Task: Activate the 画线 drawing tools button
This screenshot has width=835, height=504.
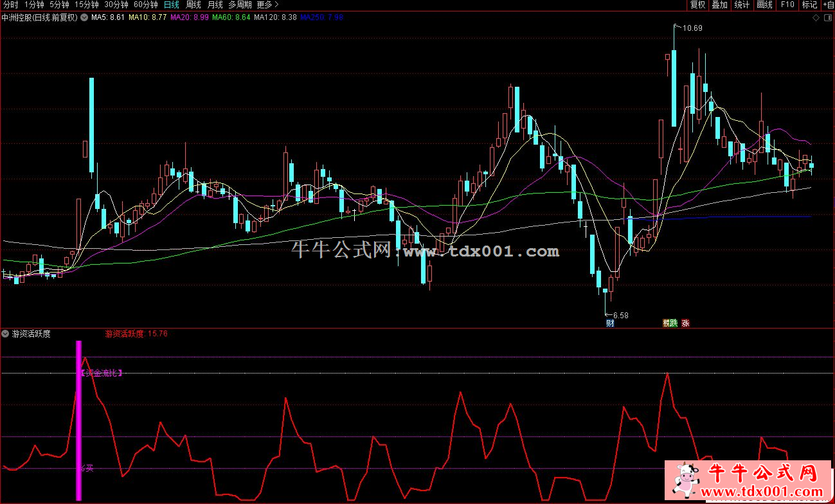Action: click(x=764, y=5)
